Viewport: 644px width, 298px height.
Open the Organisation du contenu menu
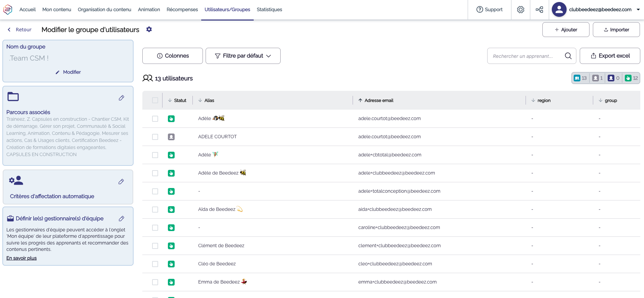point(104,10)
